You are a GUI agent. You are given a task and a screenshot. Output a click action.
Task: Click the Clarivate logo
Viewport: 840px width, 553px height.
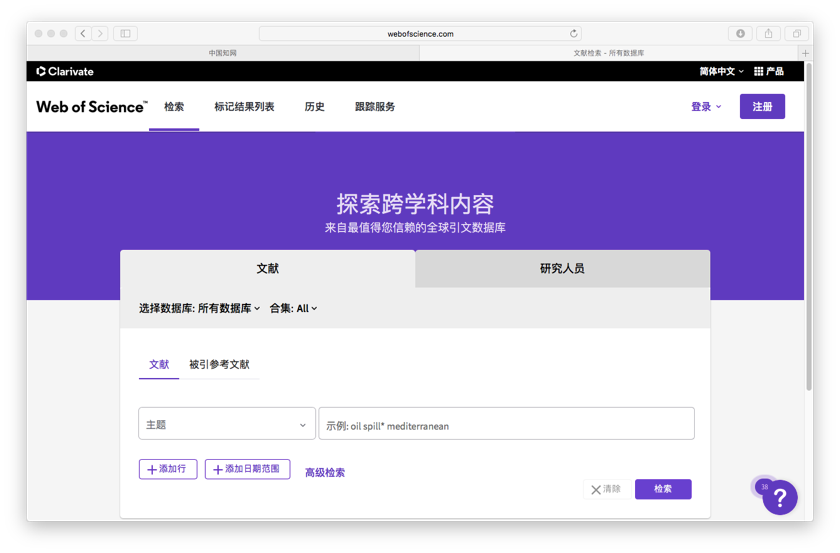pyautogui.click(x=65, y=72)
